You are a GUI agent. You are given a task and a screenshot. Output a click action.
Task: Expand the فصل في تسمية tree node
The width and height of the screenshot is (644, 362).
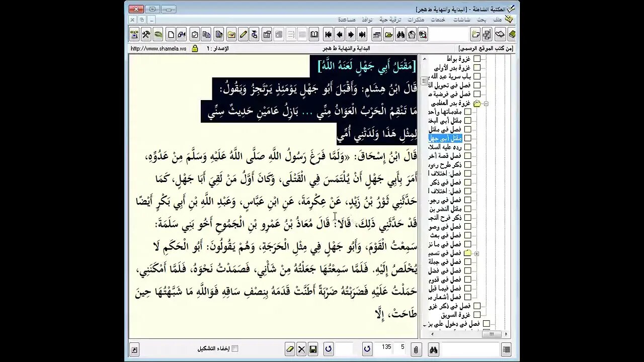[x=476, y=253]
